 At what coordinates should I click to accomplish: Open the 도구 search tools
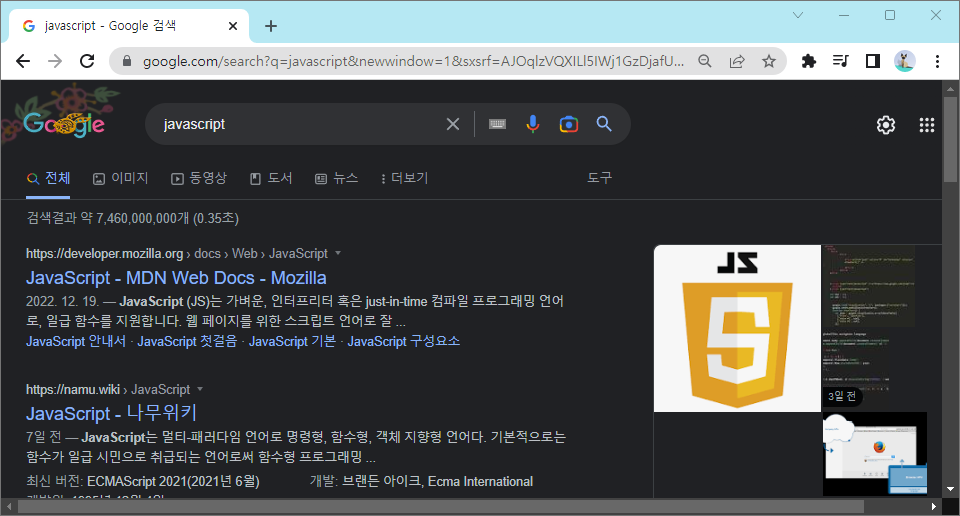(599, 178)
